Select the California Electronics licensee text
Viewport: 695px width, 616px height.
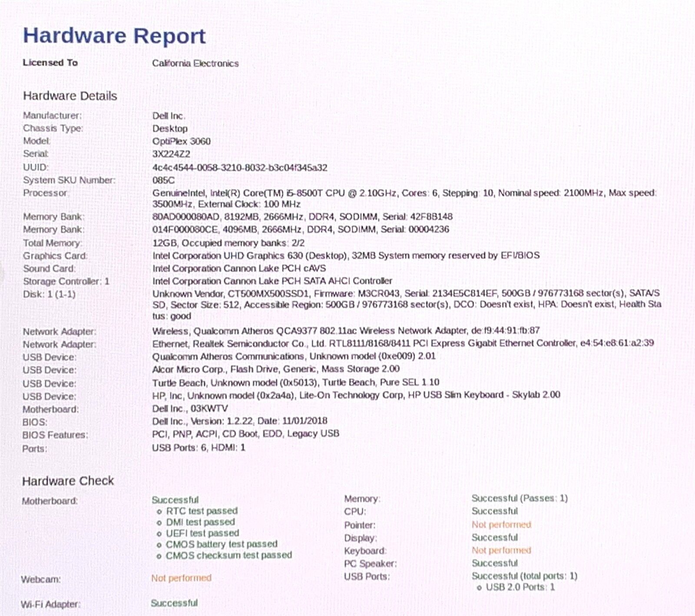point(195,63)
